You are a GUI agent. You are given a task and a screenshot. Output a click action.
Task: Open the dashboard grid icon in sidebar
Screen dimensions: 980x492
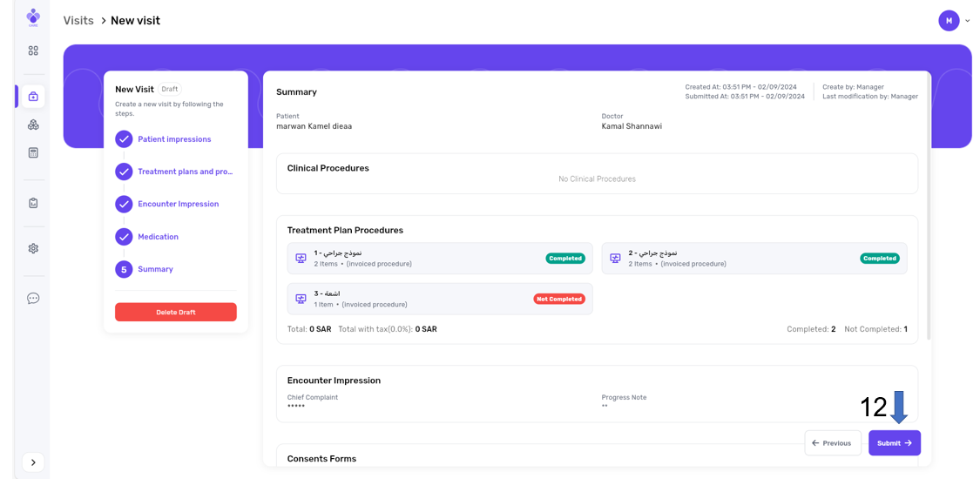point(33,51)
